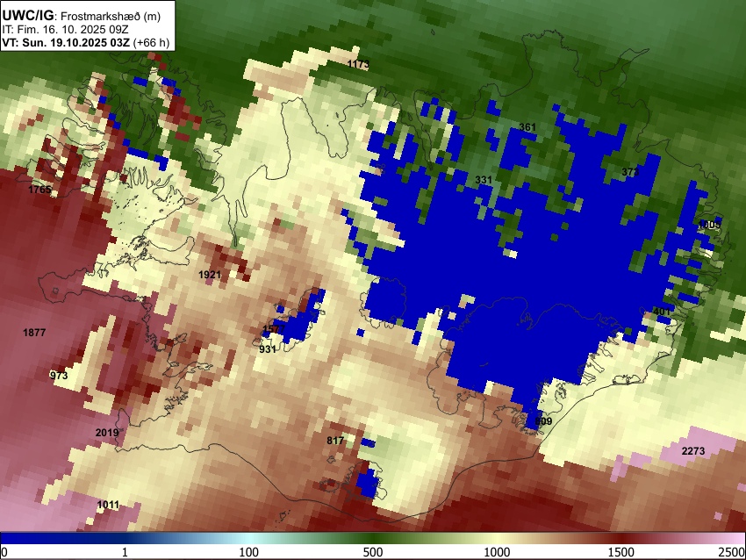Image resolution: width=746 pixels, height=560 pixels.
Task: Click the 2019 value on the map
Action: (x=106, y=433)
